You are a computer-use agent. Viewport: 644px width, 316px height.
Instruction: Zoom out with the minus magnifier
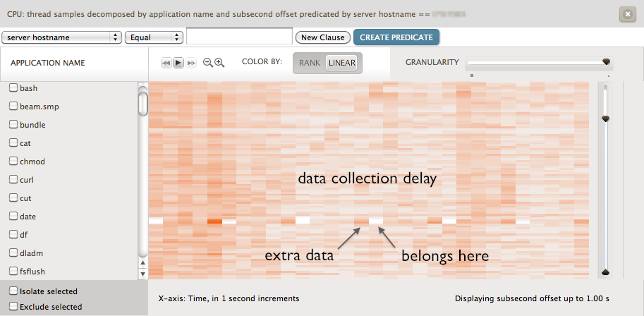pyautogui.click(x=208, y=63)
